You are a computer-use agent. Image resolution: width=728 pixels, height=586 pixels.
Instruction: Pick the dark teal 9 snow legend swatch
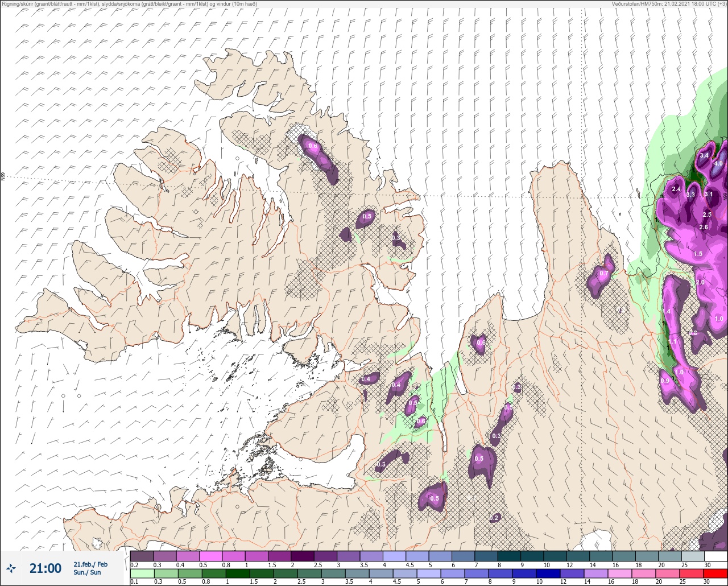click(x=532, y=556)
